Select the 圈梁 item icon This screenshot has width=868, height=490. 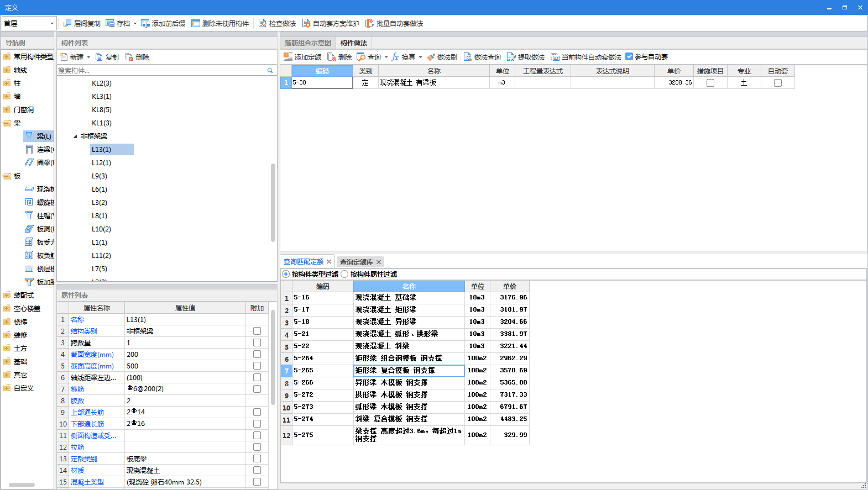[29, 162]
